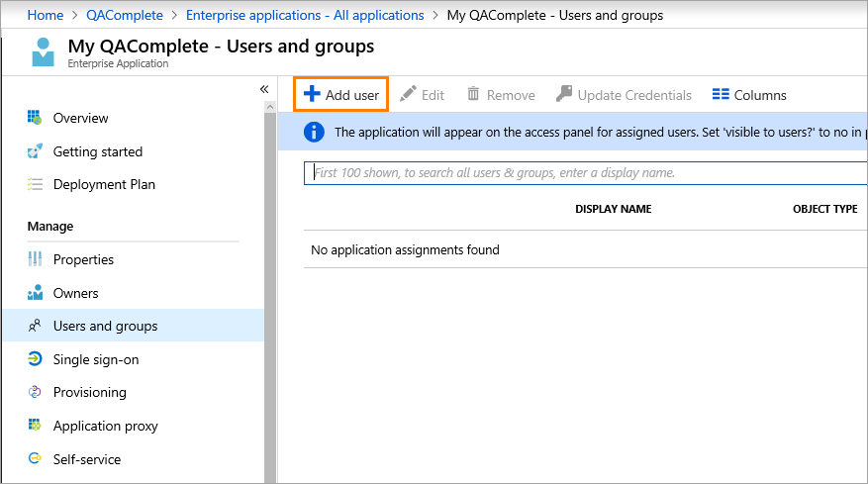Click the Provisioning icon

[x=36, y=392]
